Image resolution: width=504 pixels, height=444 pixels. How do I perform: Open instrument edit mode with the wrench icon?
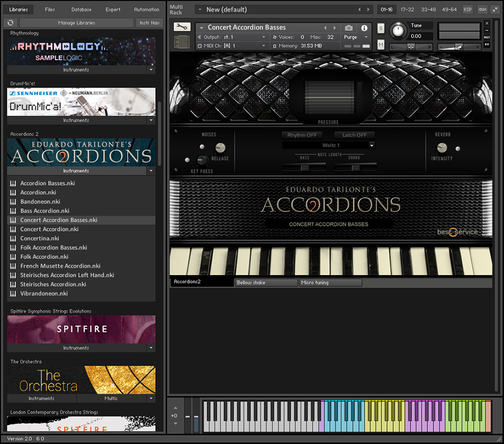click(x=182, y=27)
